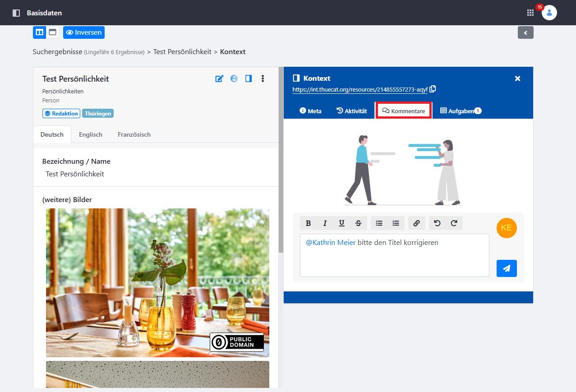Click the Thüringen badge
The width and height of the screenshot is (576, 392).
pos(98,114)
